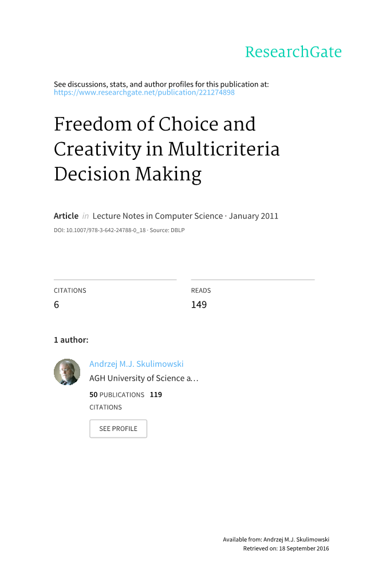Open the researchgate.net publication URL
This screenshot has height=588, width=382.
pyautogui.click(x=144, y=92)
